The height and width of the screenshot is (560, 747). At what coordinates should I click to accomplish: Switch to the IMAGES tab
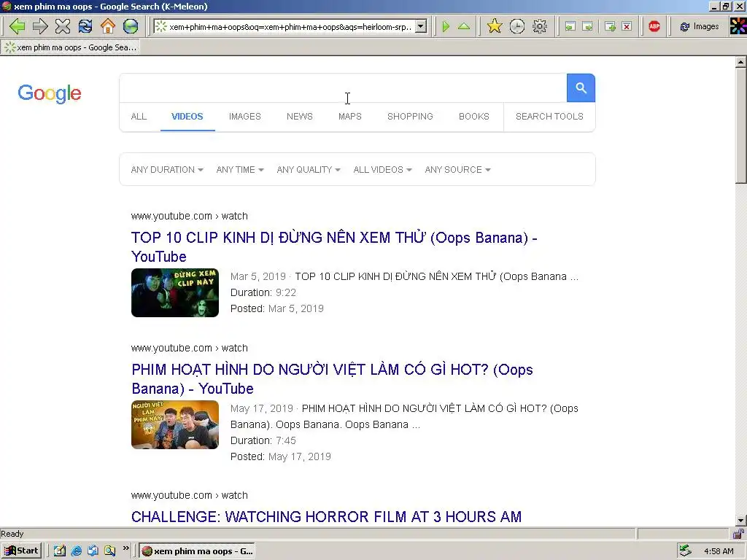coord(245,117)
